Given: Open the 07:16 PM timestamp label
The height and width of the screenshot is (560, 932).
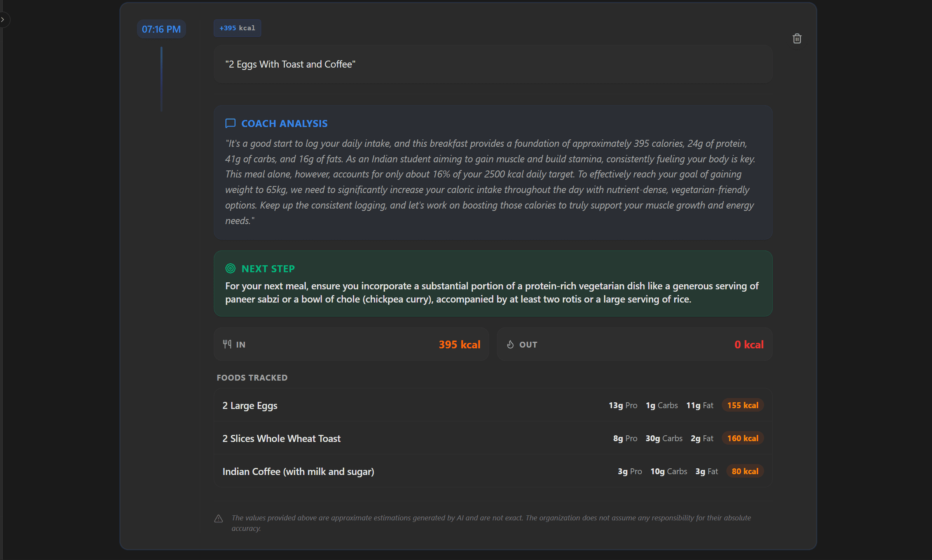Looking at the screenshot, I should pyautogui.click(x=161, y=29).
